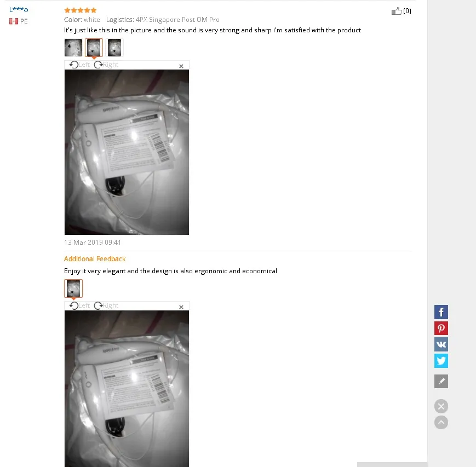This screenshot has height=467, width=476.
Task: Close the first enlarged review photo
Action: pos(181,66)
